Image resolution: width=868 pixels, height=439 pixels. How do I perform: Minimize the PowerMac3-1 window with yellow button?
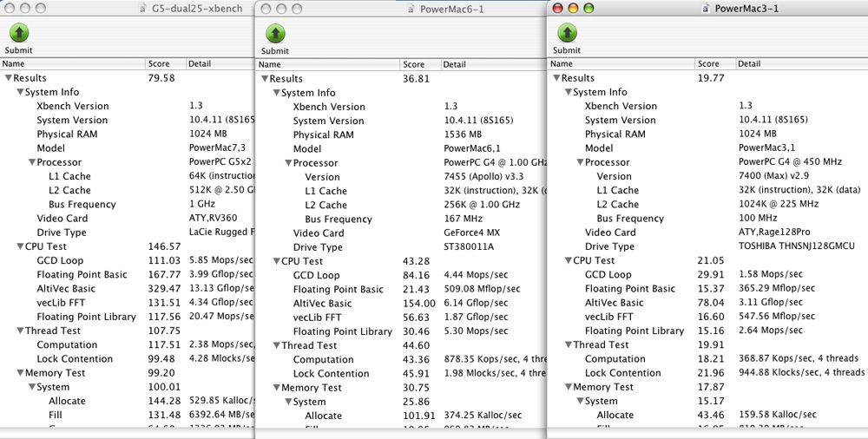(573, 8)
